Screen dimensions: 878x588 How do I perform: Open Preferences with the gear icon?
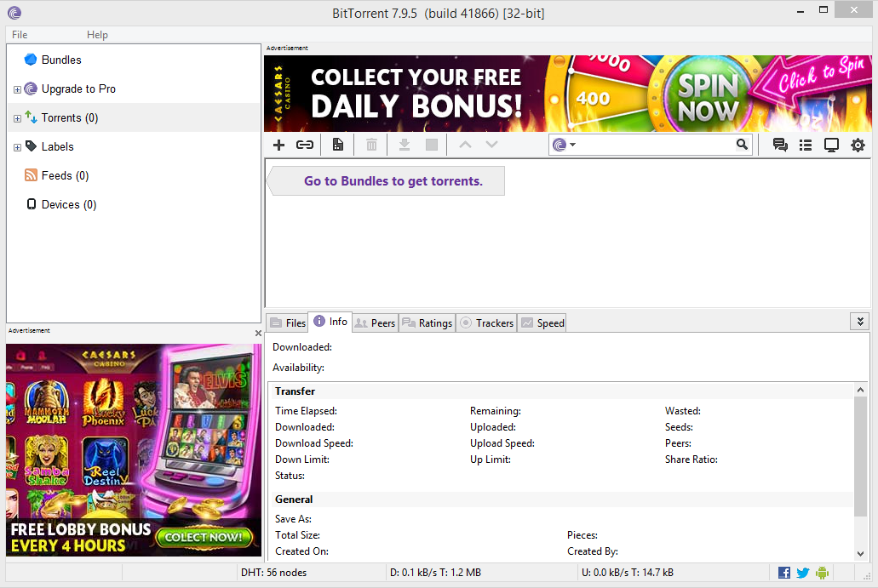858,146
